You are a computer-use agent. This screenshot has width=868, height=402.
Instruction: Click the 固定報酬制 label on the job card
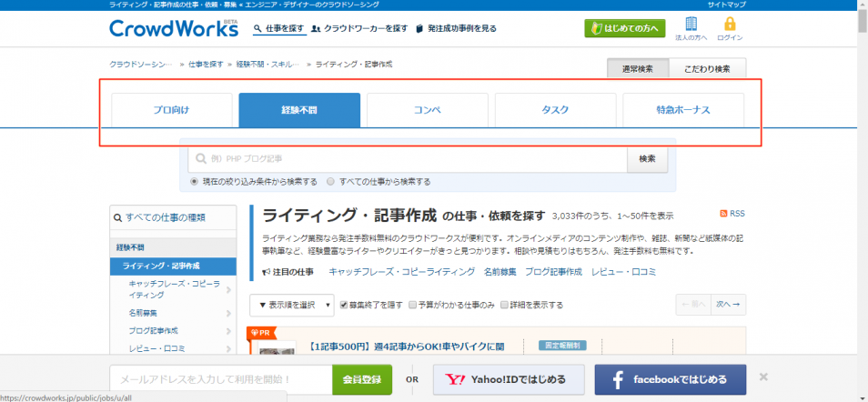tap(562, 347)
